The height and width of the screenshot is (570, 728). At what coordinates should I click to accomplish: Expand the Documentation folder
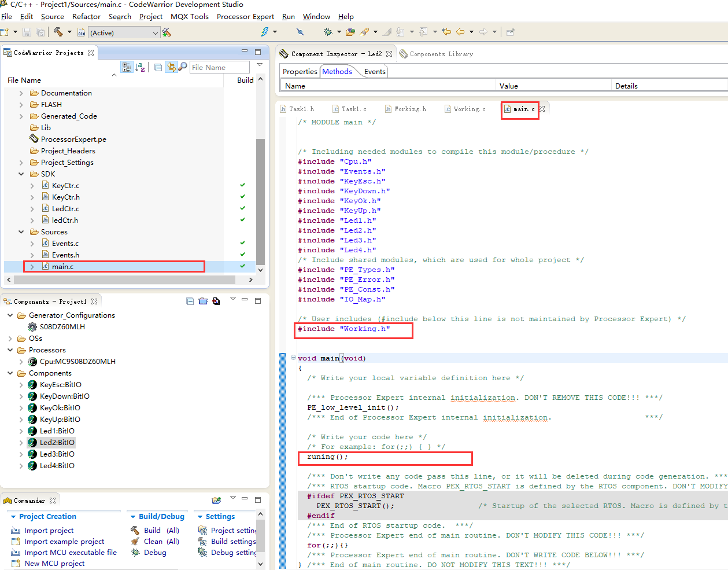pyautogui.click(x=21, y=93)
